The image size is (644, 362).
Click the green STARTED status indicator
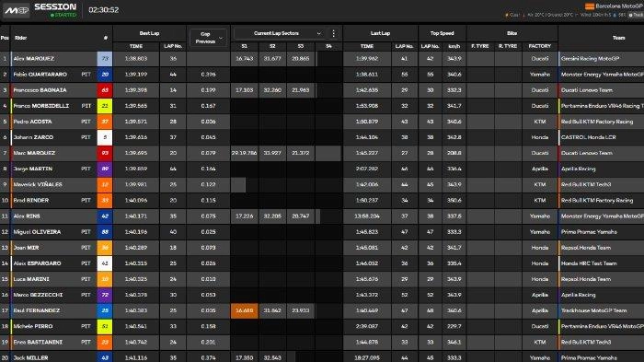pos(63,15)
